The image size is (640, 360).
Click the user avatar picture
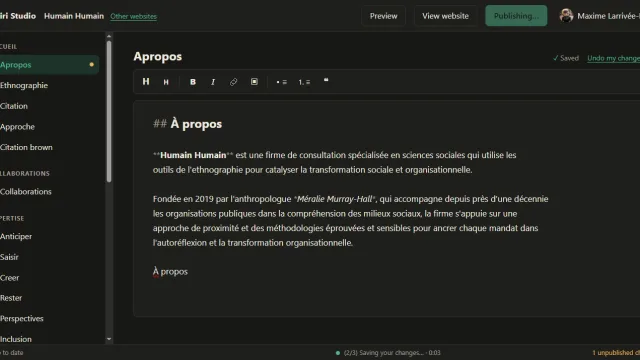click(x=566, y=16)
